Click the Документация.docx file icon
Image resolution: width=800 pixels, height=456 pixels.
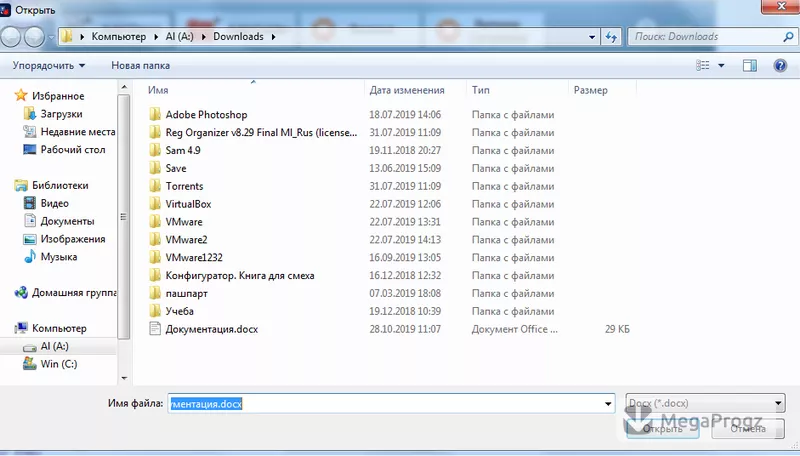click(x=155, y=328)
